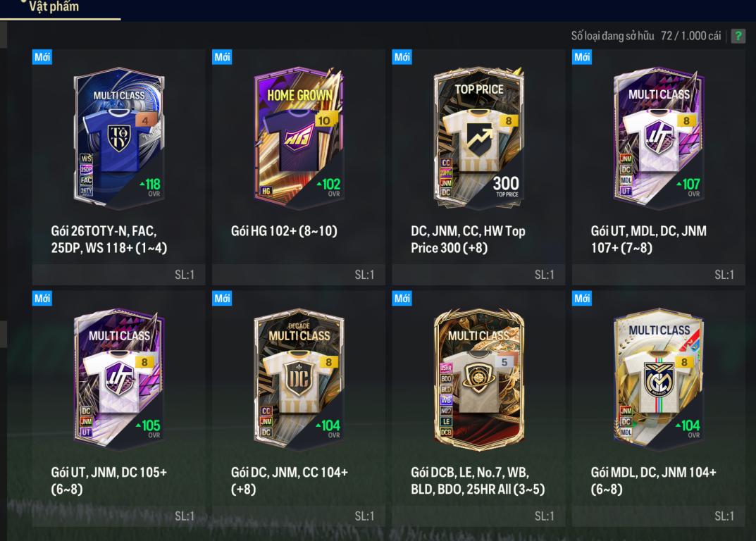This screenshot has height=541, width=756.
Task: Select the Decade Multi Class 104 pack card
Action: click(x=299, y=380)
